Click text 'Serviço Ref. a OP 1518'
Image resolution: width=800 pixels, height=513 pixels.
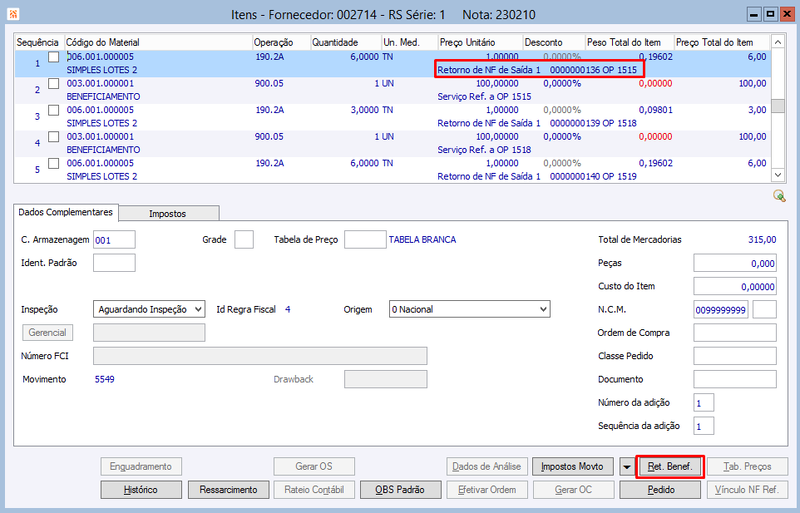tap(484, 150)
